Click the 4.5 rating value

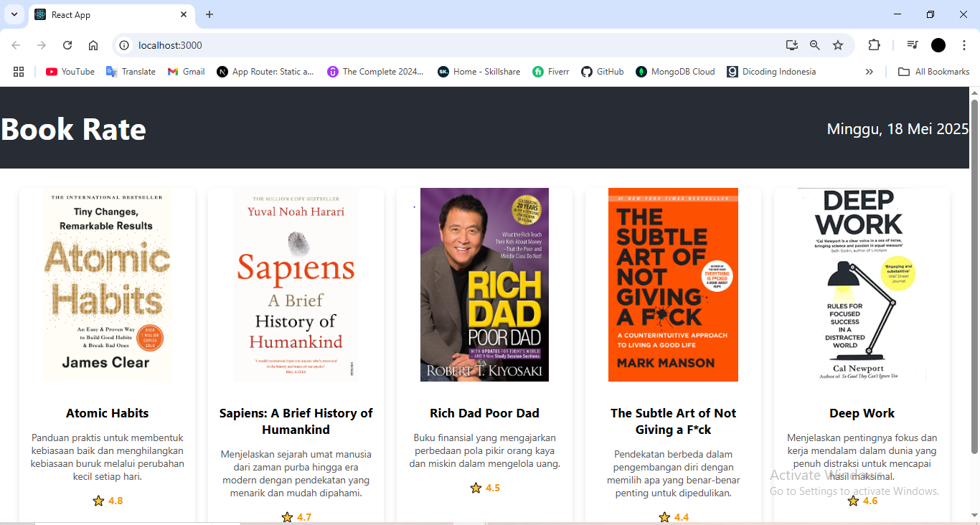493,488
